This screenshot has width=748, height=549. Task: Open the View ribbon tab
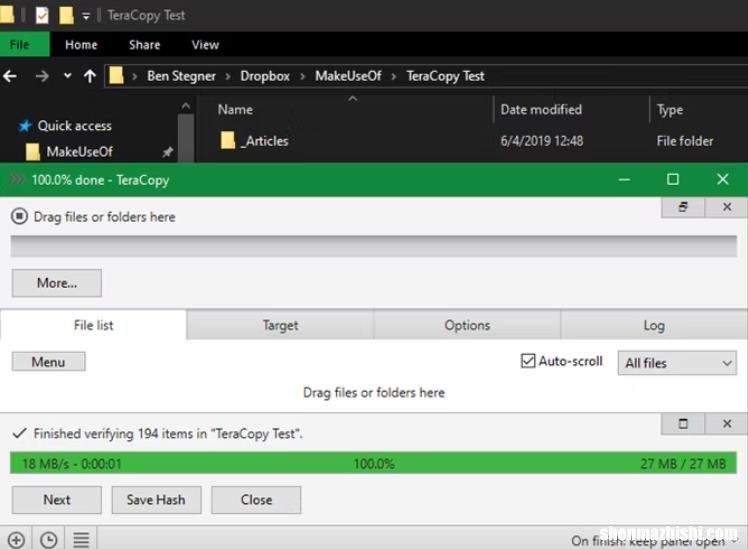point(206,45)
